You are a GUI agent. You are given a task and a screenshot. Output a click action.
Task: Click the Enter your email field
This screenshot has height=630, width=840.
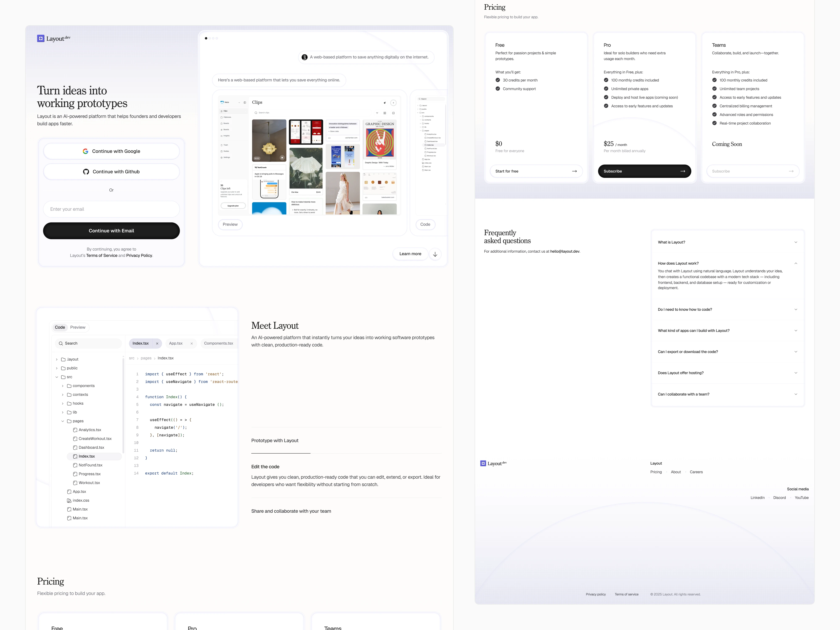[x=111, y=209]
